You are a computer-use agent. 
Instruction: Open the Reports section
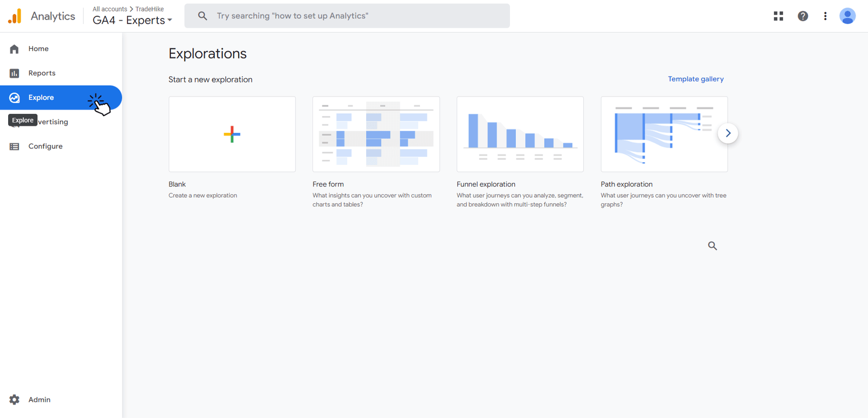42,73
